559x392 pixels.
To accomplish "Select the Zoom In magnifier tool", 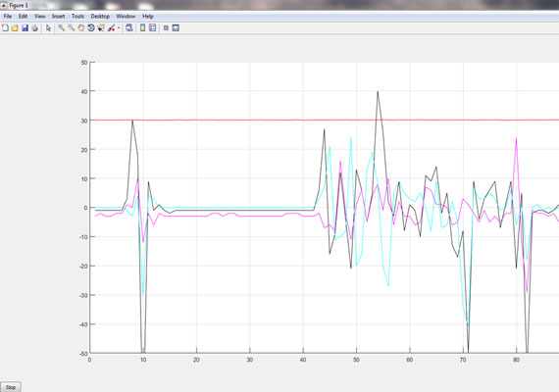I will click(62, 27).
